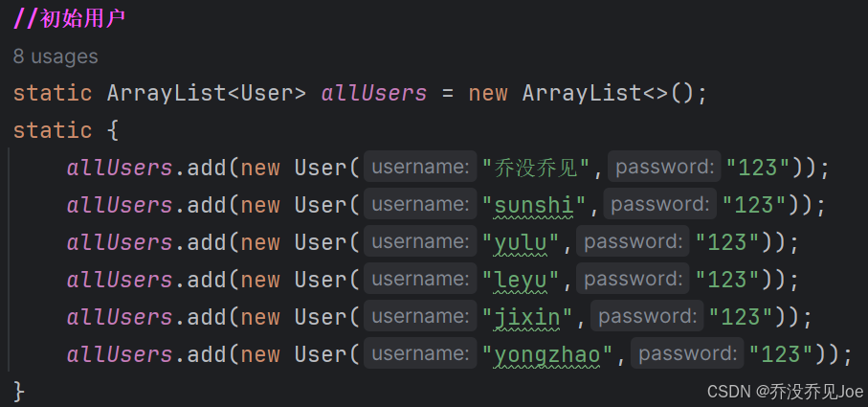Click the ArrayList<User> type in the declaration
The width and height of the screenshot is (868, 407).
(206, 93)
